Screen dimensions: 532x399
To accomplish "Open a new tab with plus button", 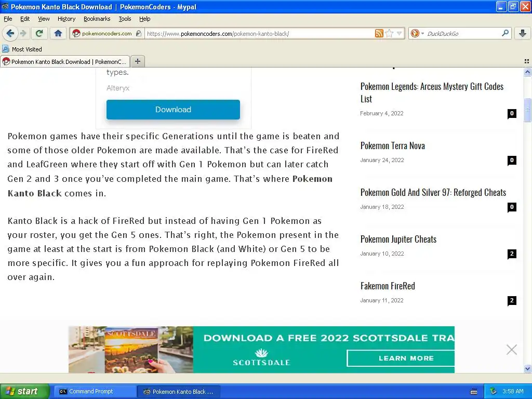I will pyautogui.click(x=137, y=61).
